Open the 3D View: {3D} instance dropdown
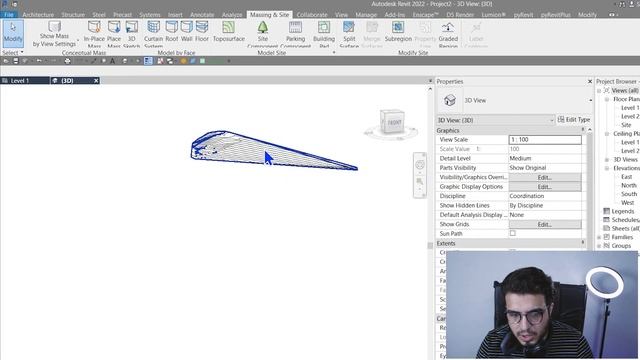Viewport: 640px width, 360px height. pyautogui.click(x=496, y=120)
